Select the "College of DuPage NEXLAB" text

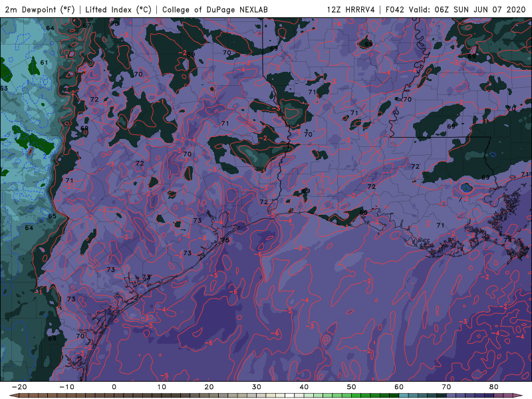point(215,9)
